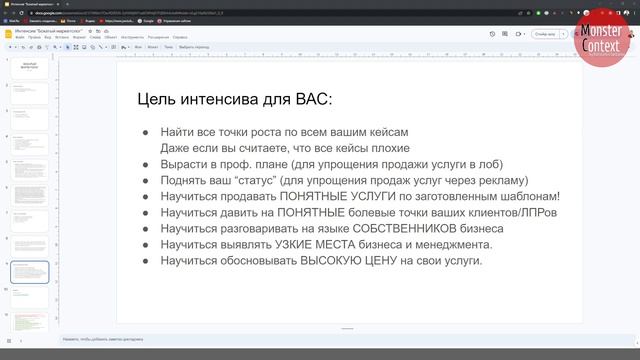Open the Правка menu
The image size is (640, 360).
click(x=34, y=38)
